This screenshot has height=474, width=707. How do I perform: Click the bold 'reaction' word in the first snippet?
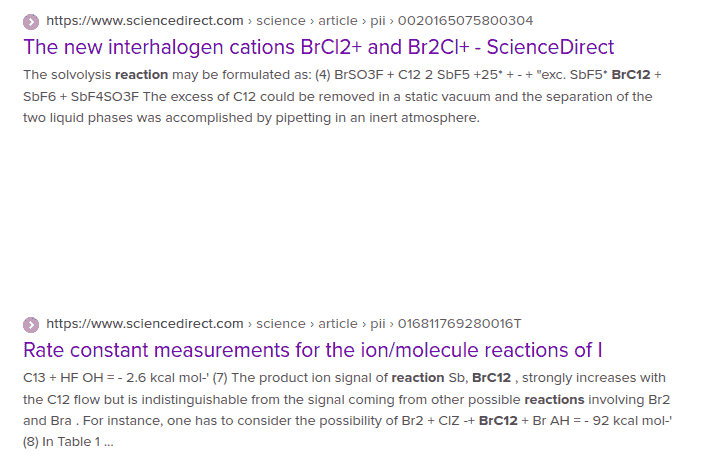point(142,75)
